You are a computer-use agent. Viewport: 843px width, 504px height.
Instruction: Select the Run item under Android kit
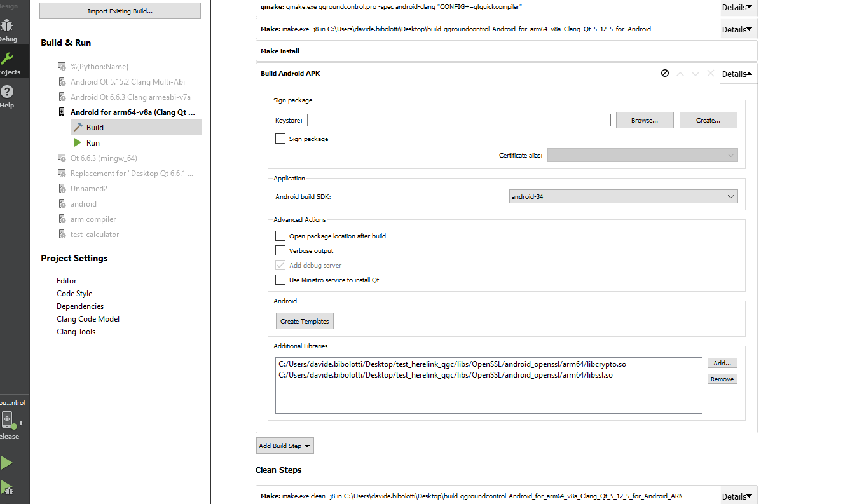pos(93,143)
